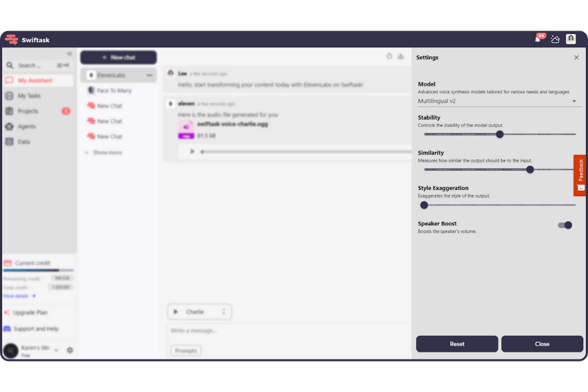Click the weather cloud-sun icon in header
The height and width of the screenshot is (392, 588).
(555, 39)
